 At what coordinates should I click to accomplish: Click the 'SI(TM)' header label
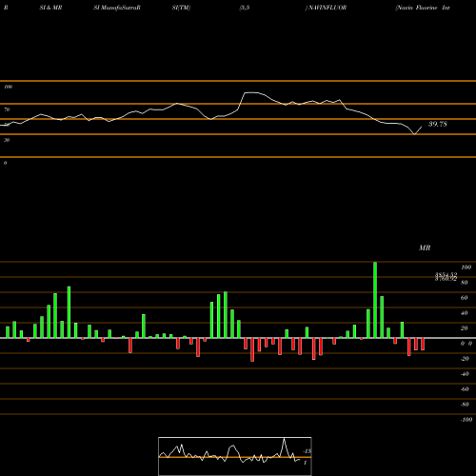pyautogui.click(x=181, y=8)
